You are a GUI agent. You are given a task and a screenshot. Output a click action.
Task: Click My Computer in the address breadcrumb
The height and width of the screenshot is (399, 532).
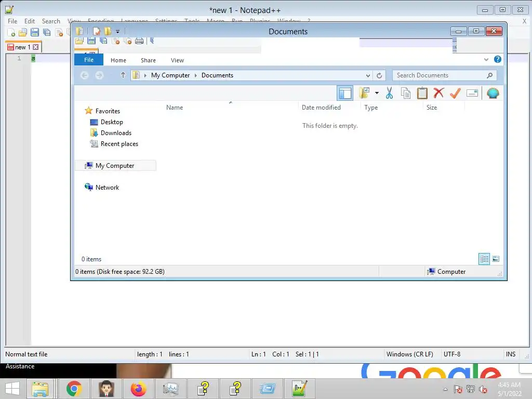click(170, 75)
